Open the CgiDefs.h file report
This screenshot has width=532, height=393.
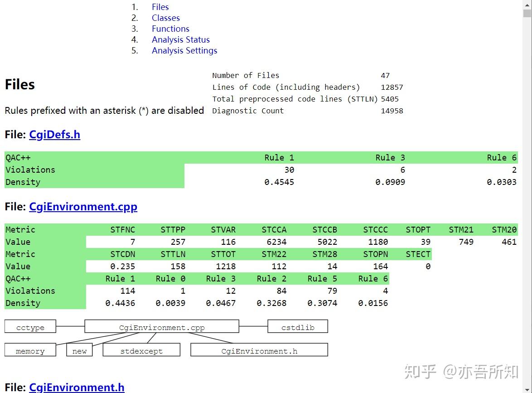click(x=54, y=135)
